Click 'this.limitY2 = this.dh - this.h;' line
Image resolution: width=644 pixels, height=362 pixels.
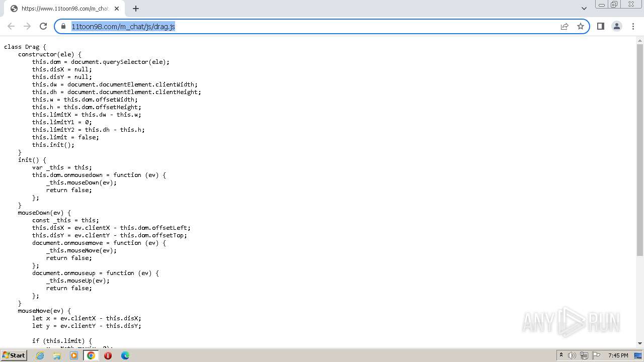point(89,130)
